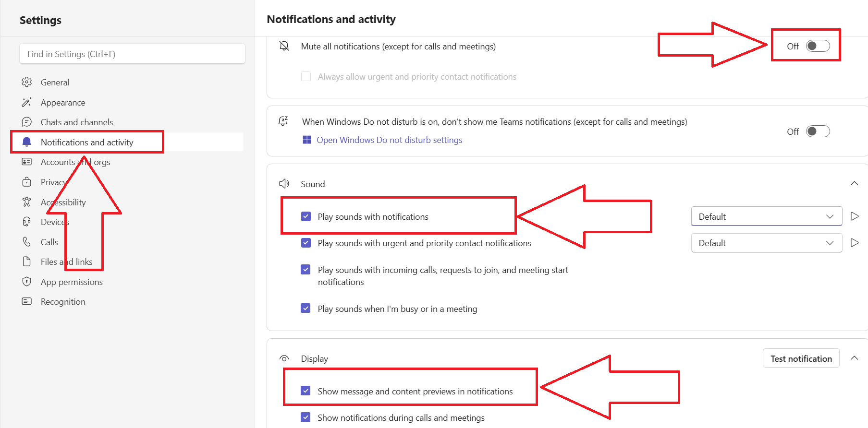Open Appearance settings

pos(63,102)
